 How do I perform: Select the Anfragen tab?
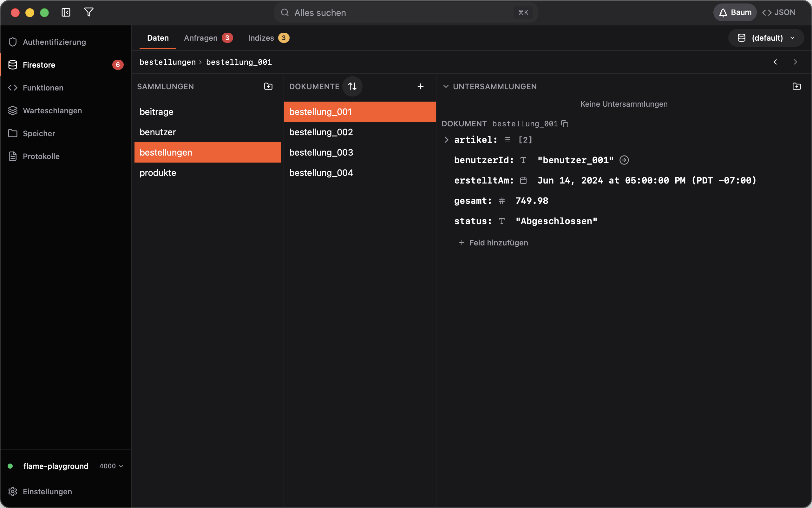[x=208, y=38]
